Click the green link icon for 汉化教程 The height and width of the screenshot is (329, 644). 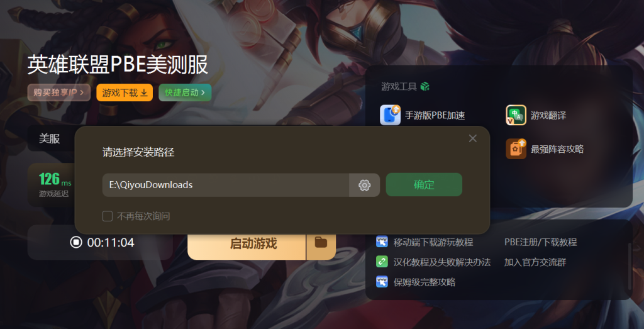pyautogui.click(x=382, y=262)
